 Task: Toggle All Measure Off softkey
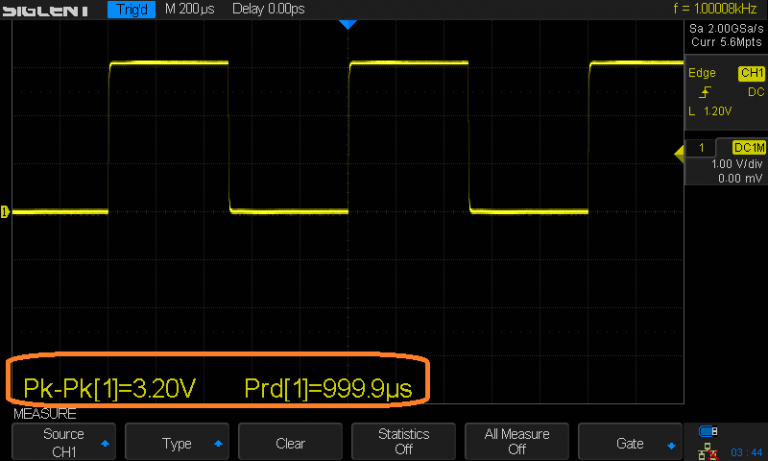pyautogui.click(x=517, y=442)
